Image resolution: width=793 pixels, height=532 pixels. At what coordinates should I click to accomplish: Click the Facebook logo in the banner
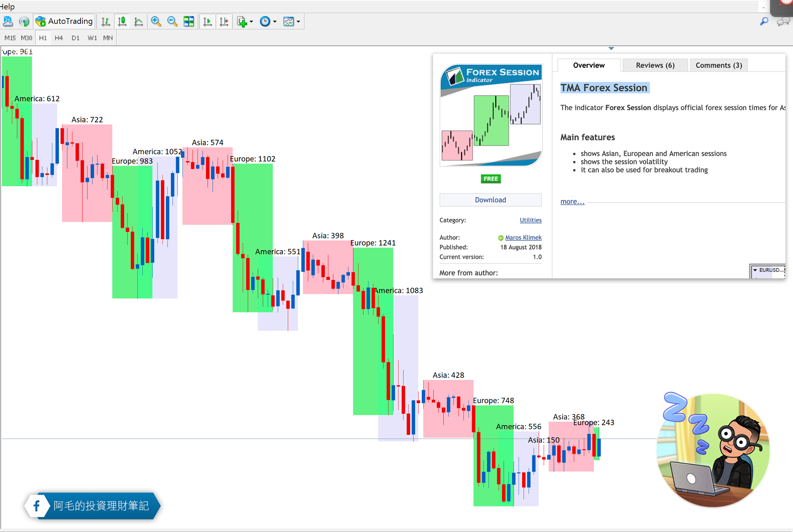(37, 506)
